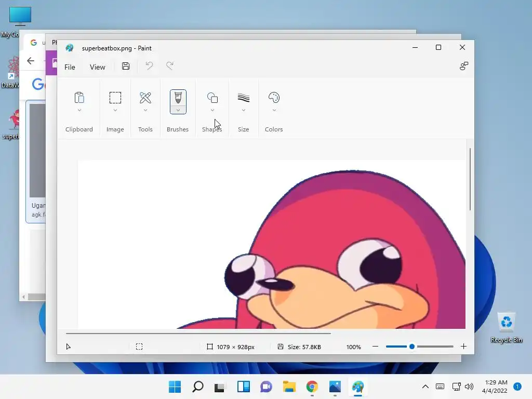Screen dimensions: 532x399
Task: Click the 1:29 AM clock and date
Action: click(x=495, y=387)
